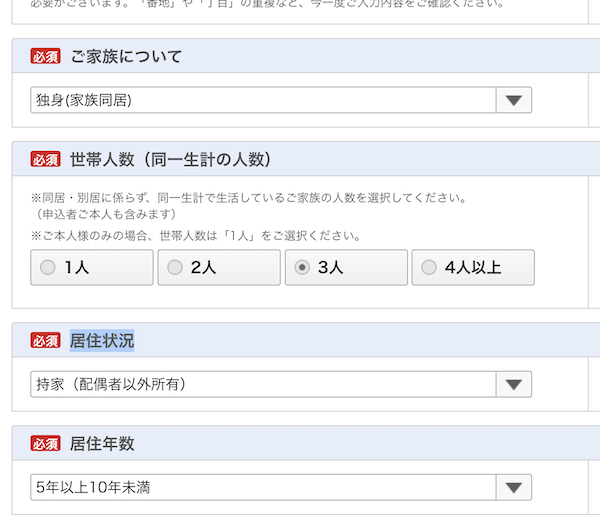Click the 必須 badge beside 居住年数
This screenshot has width=600, height=522.
tap(45, 444)
